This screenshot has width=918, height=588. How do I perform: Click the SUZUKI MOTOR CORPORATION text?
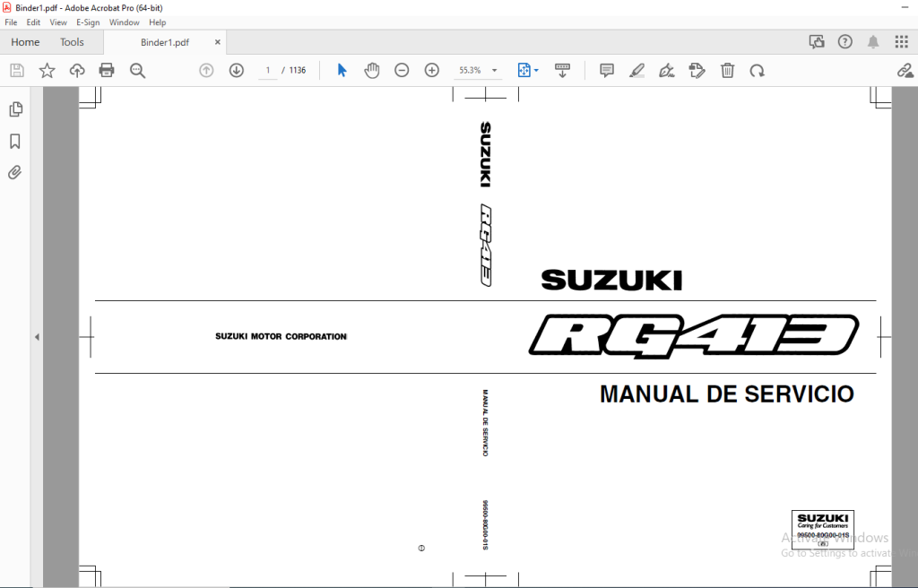tap(281, 336)
